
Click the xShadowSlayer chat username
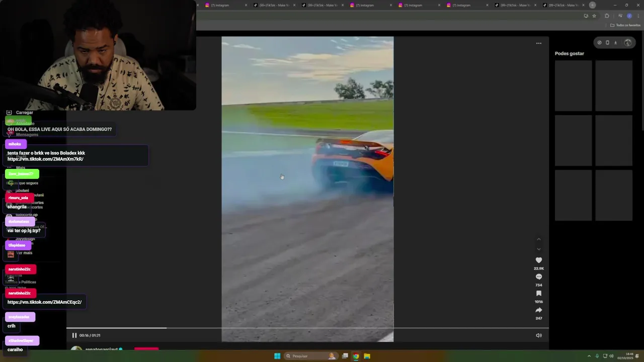(x=21, y=341)
